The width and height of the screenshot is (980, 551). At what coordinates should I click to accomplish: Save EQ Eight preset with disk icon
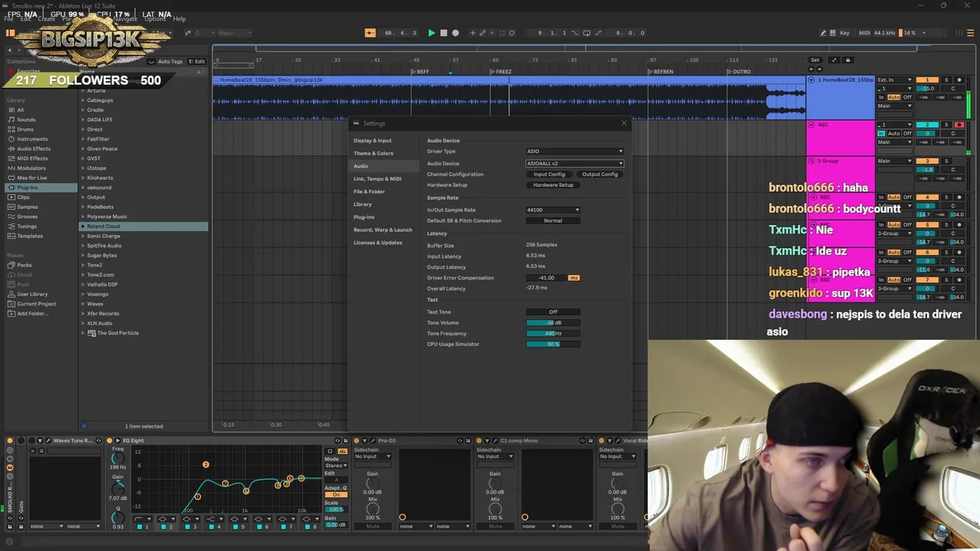pyautogui.click(x=345, y=441)
